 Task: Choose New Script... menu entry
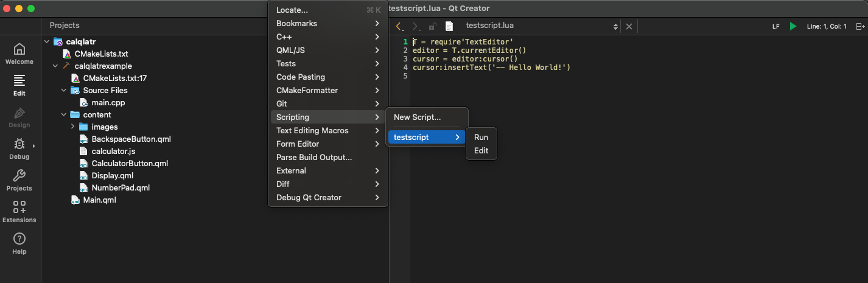click(x=417, y=117)
